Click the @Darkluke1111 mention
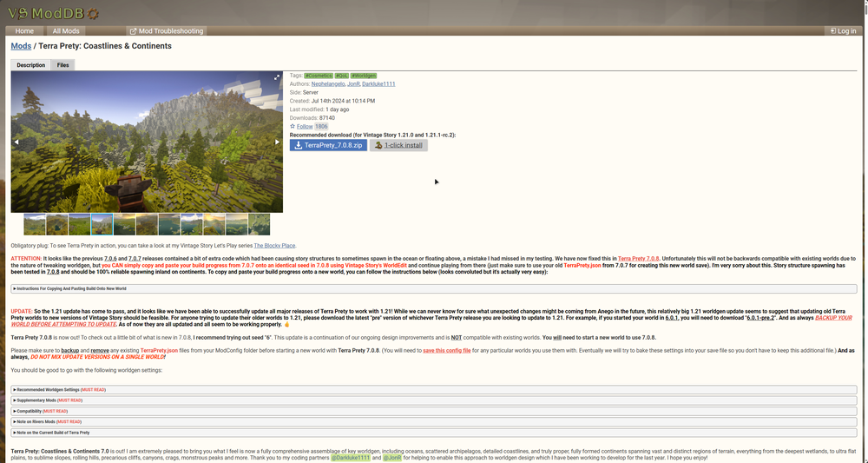The image size is (868, 463). click(351, 458)
